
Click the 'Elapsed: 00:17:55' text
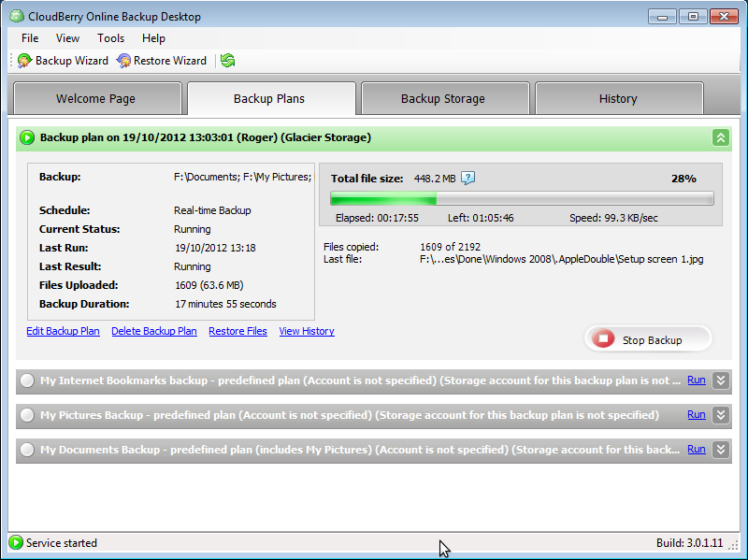(x=377, y=218)
